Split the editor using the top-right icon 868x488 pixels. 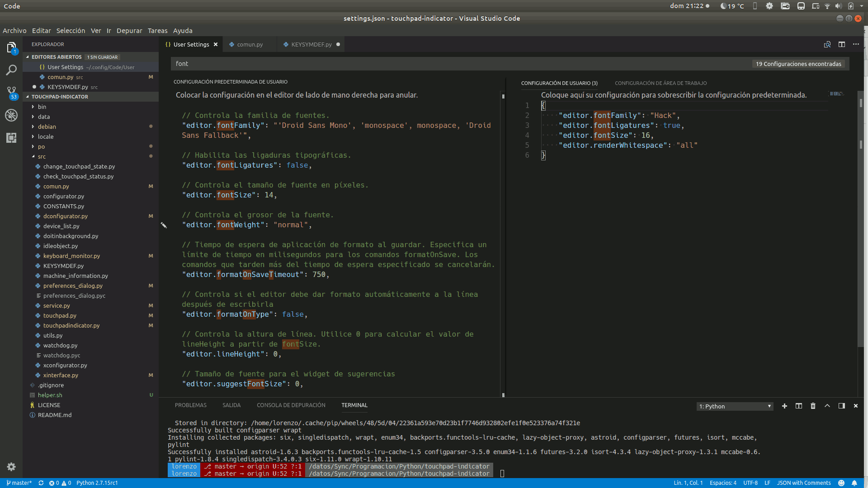pos(842,44)
